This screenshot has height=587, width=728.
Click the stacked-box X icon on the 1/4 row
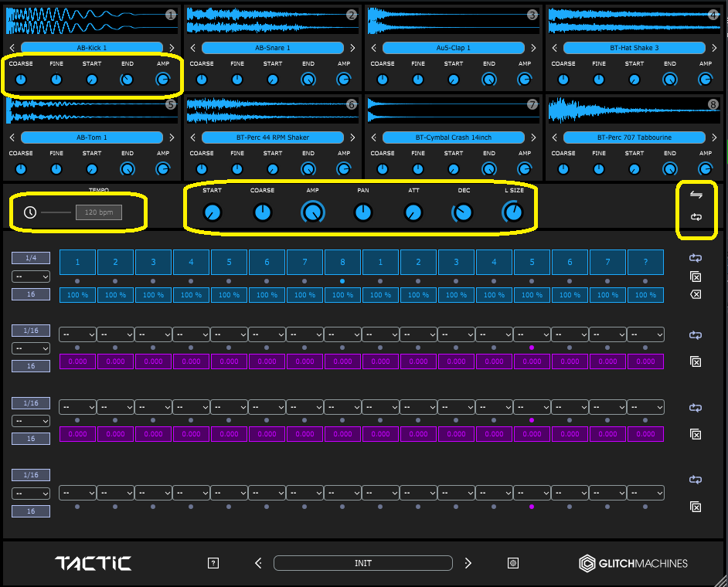pos(696,277)
